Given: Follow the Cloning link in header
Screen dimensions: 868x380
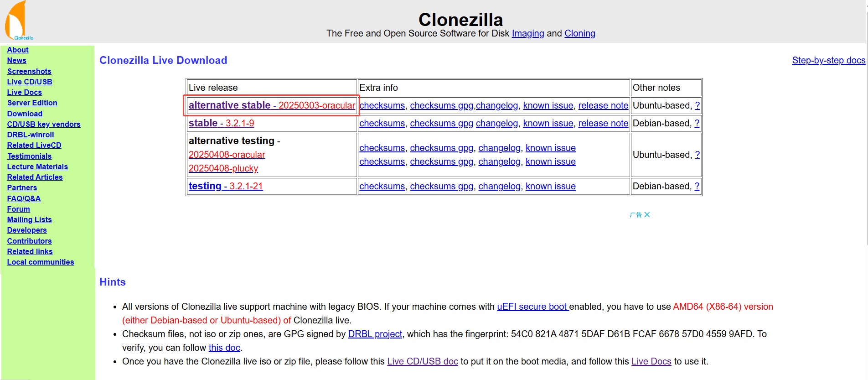Looking at the screenshot, I should click(580, 33).
